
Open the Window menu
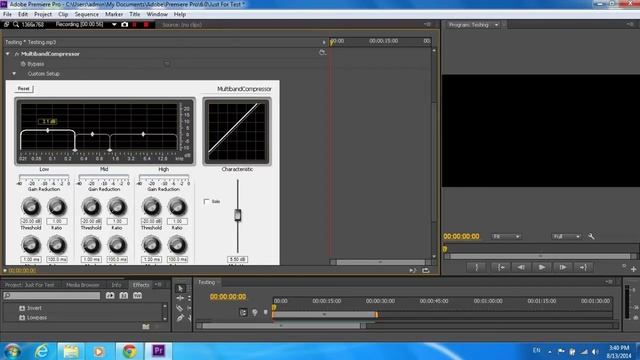click(157, 14)
